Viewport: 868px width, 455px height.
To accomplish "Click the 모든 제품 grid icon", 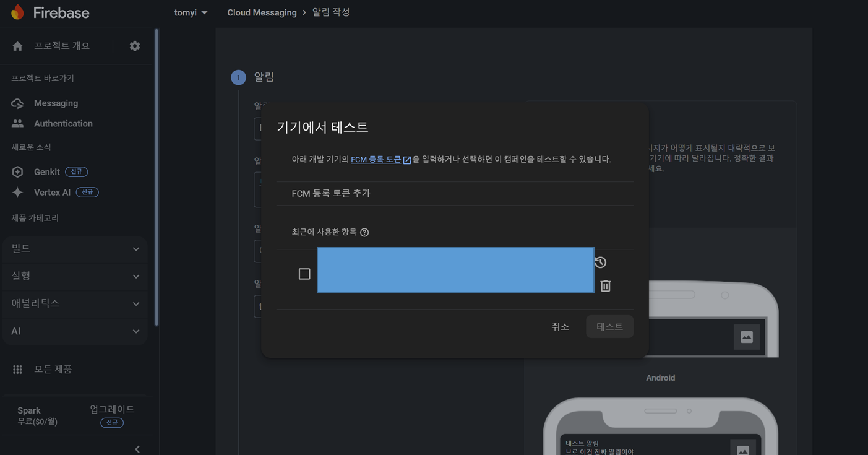I will tap(17, 370).
